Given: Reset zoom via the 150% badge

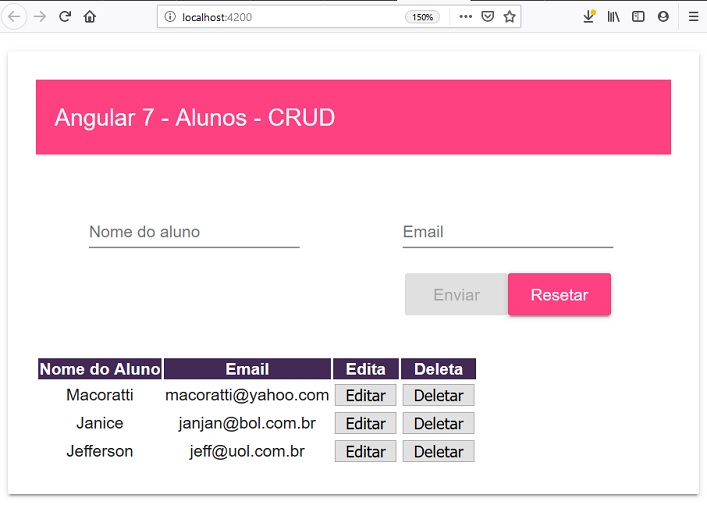Looking at the screenshot, I should pos(422,17).
